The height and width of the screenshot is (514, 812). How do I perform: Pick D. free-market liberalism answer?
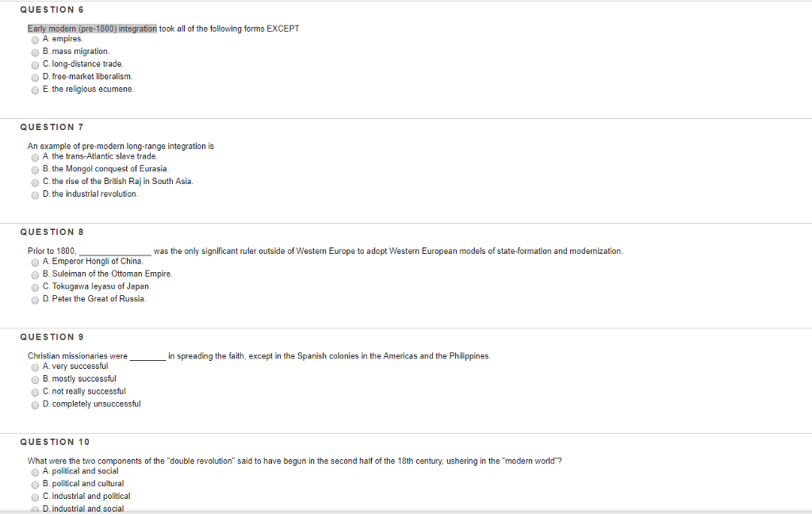coord(35,78)
